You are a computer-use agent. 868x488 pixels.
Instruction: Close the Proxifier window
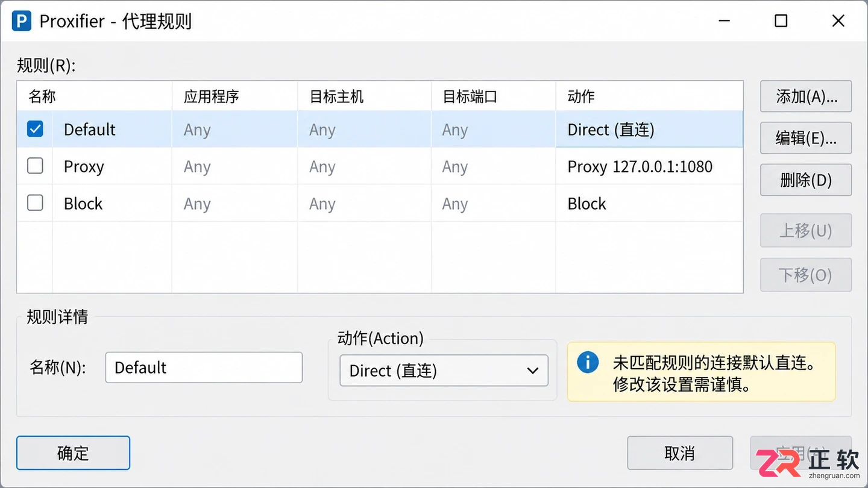click(x=838, y=21)
